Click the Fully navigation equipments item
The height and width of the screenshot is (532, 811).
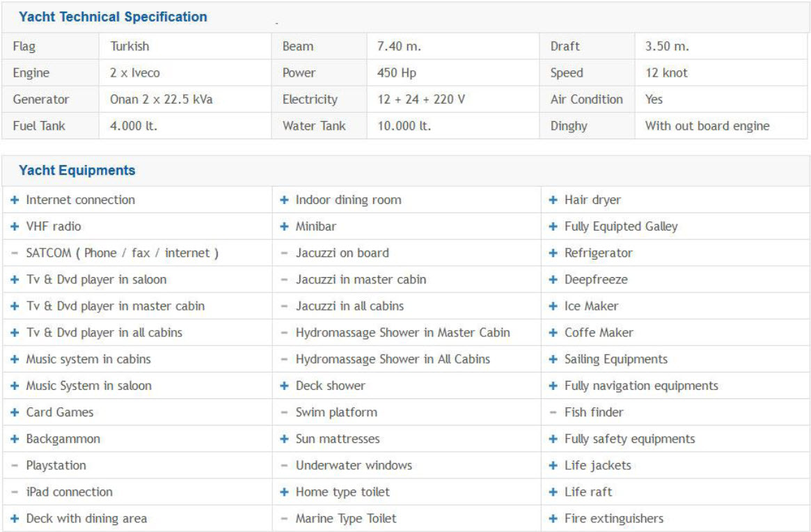pos(640,386)
